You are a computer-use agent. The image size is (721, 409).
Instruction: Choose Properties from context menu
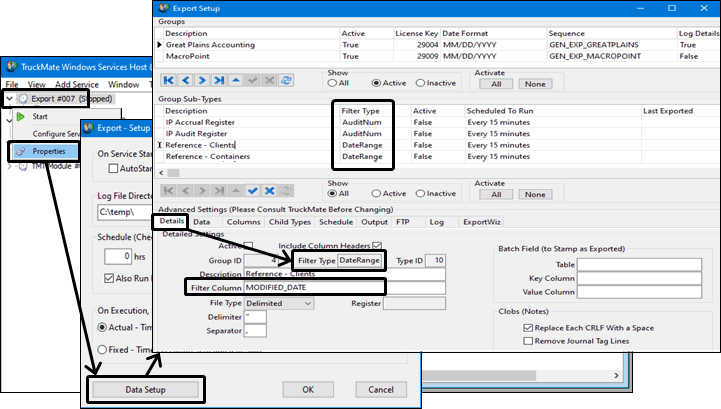click(x=49, y=151)
